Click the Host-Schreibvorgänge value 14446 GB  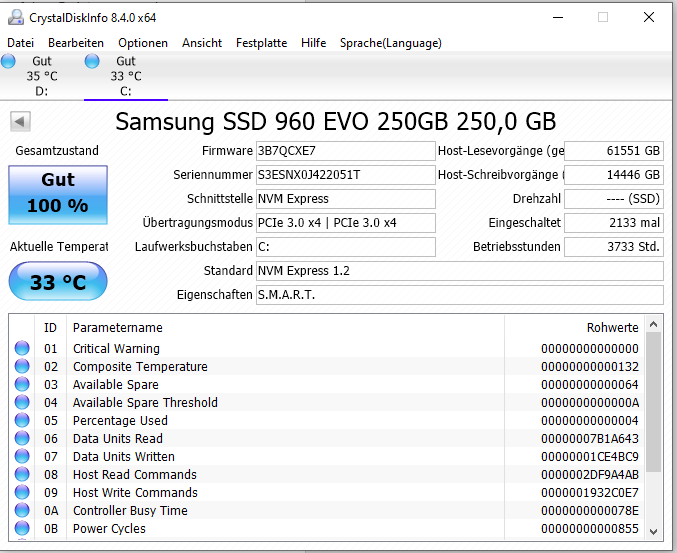(x=614, y=175)
